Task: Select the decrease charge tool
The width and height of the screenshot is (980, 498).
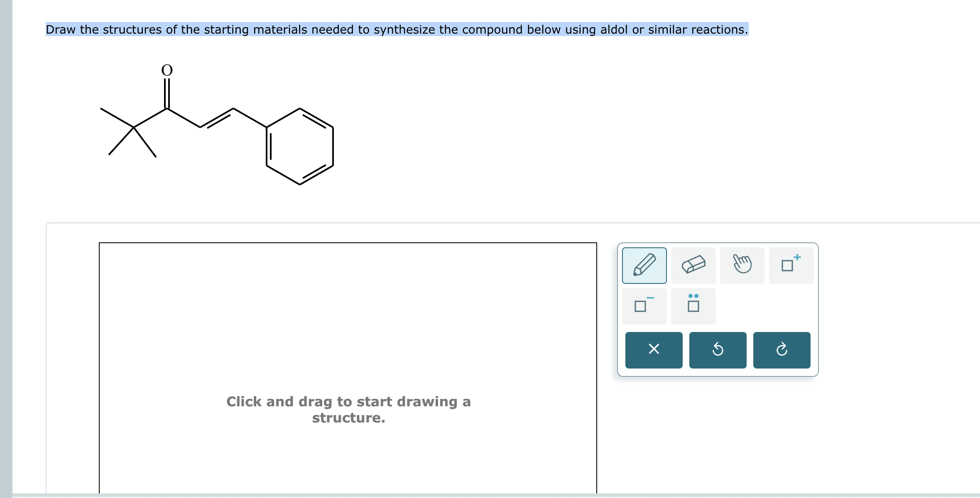Action: (645, 306)
